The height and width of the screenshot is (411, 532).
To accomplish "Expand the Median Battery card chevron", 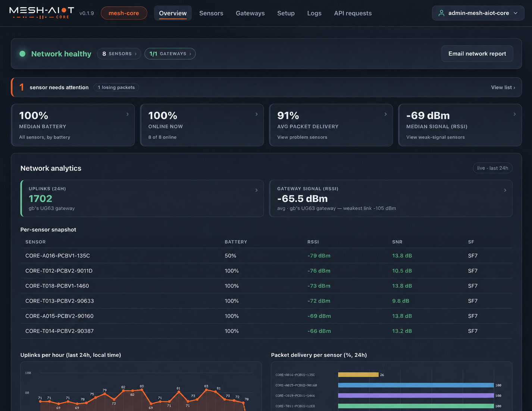I will pyautogui.click(x=128, y=114).
